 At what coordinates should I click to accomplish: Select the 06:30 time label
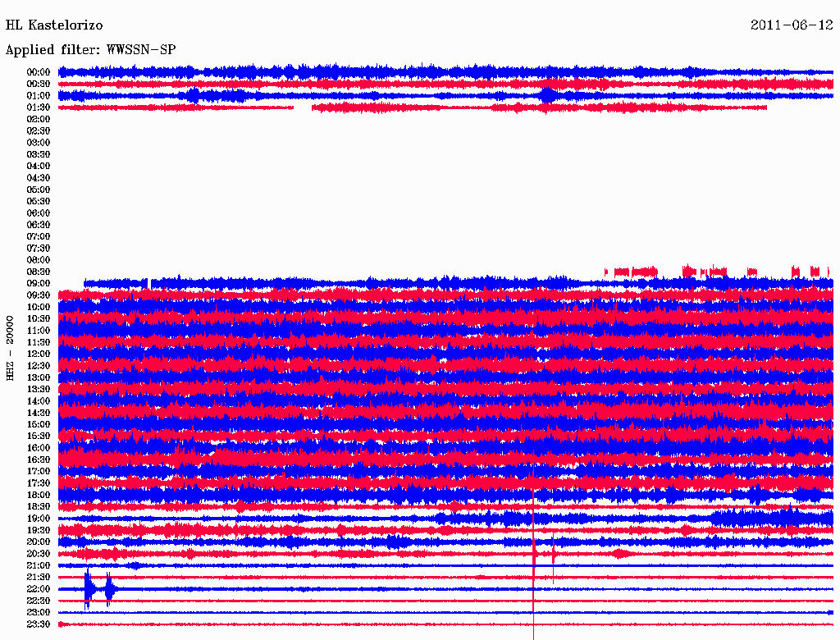click(x=39, y=225)
